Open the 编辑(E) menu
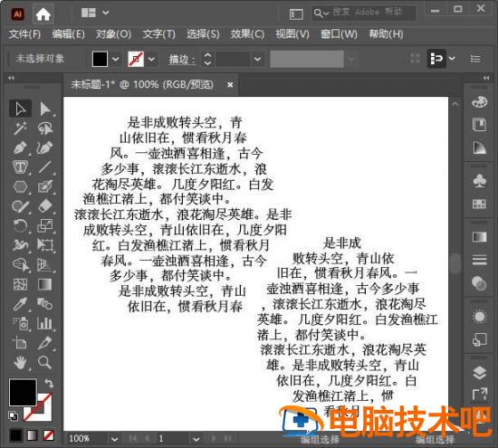The height and width of the screenshot is (448, 498). (68, 34)
